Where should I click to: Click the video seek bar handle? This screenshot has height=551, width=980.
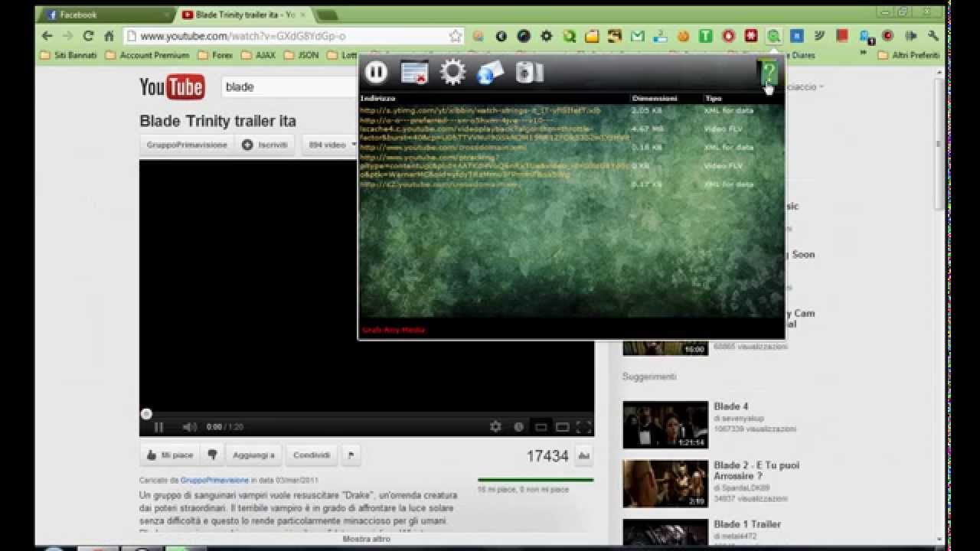tap(146, 414)
